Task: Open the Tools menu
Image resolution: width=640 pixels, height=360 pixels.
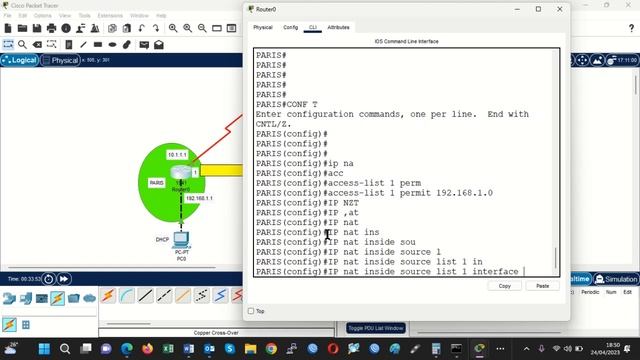Action: (x=84, y=16)
